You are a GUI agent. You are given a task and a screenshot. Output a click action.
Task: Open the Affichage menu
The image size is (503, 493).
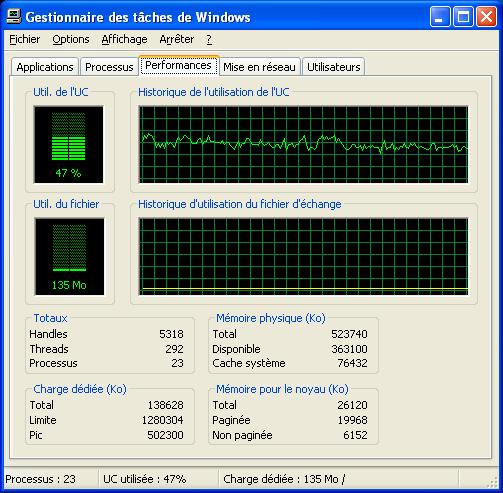[x=124, y=39]
